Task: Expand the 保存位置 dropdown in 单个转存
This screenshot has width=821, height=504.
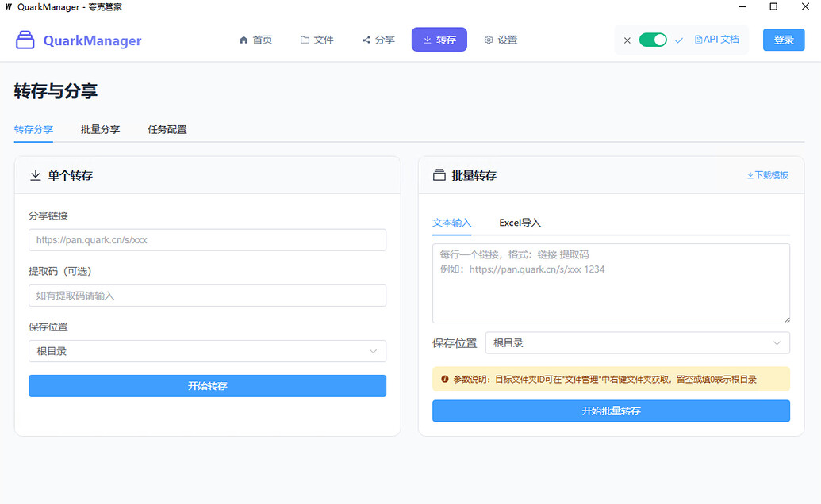Action: (x=207, y=351)
